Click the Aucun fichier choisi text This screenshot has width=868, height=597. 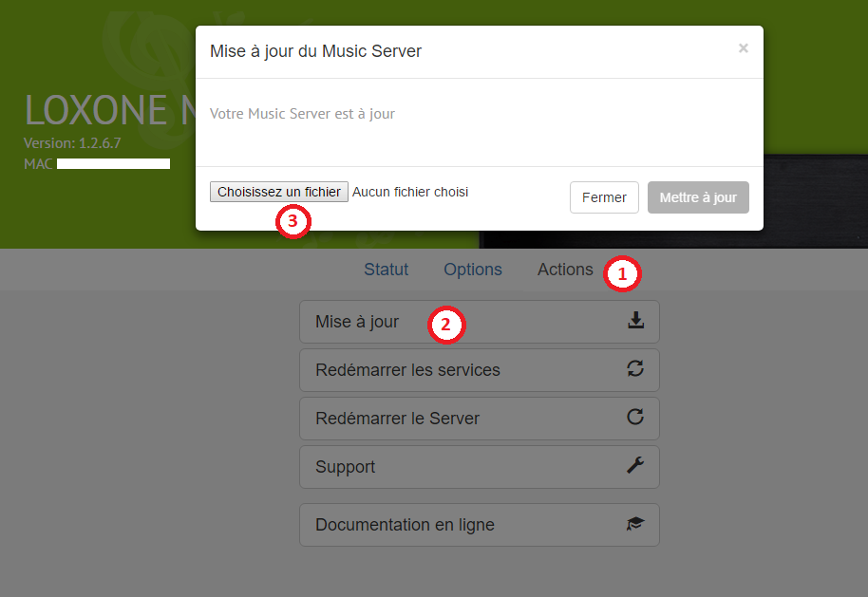tap(410, 192)
